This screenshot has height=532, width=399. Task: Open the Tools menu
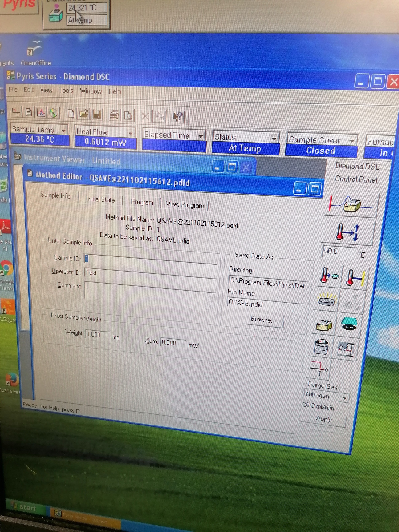coord(66,90)
